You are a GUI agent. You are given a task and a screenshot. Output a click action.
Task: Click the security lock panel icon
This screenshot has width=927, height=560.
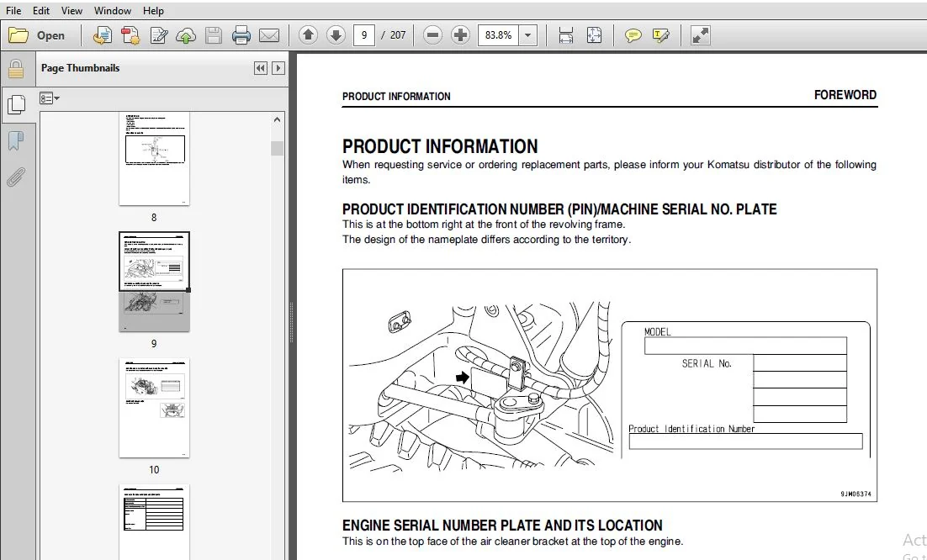tap(16, 69)
